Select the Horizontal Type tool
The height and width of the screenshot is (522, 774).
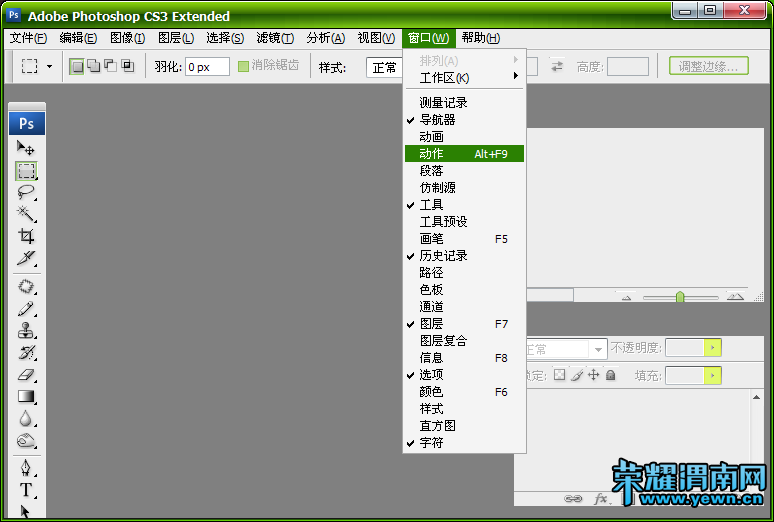tap(26, 489)
